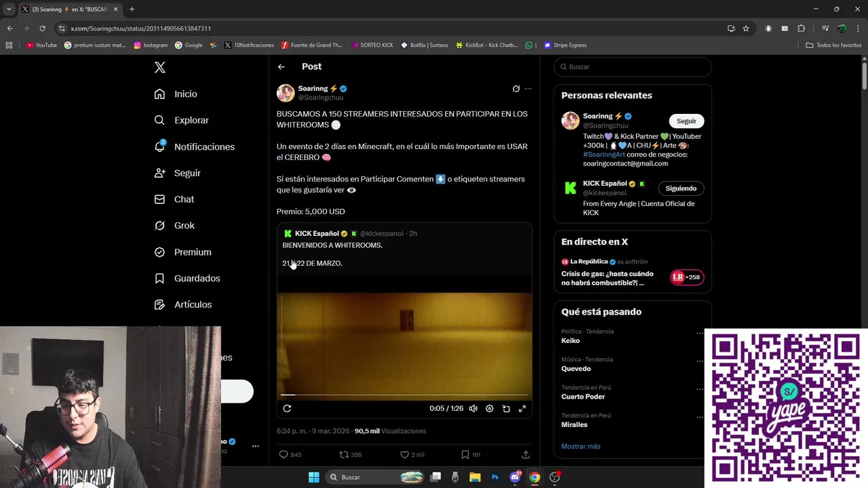This screenshot has width=868, height=488.
Task: Open Premium in the X sidebar
Action: (x=182, y=252)
